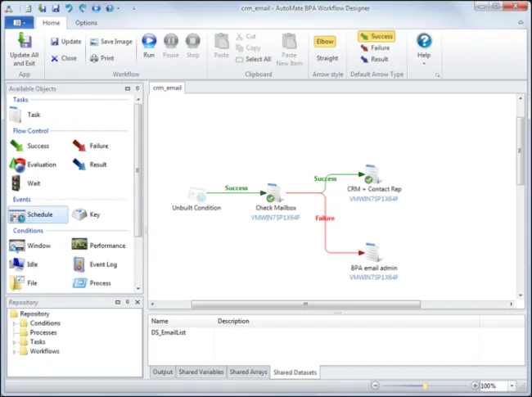
Task: Select the Process condition object
Action: (x=92, y=283)
